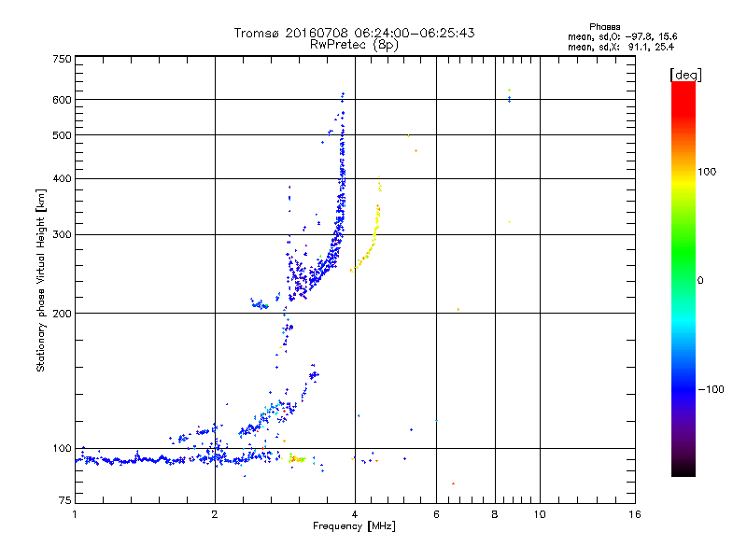Click the 'Phases' header at the top right
The image size is (747, 560).
pos(604,27)
